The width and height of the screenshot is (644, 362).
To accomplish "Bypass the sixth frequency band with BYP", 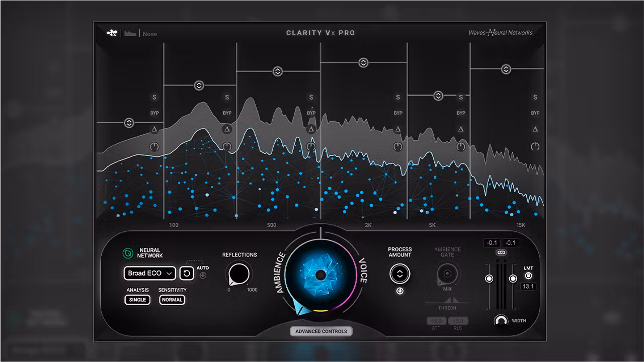I will (x=535, y=113).
